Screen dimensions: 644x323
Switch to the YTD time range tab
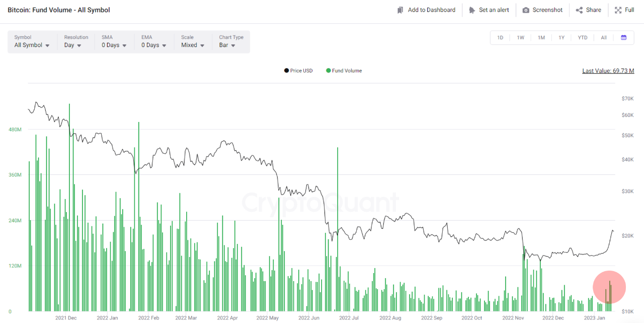(x=582, y=37)
